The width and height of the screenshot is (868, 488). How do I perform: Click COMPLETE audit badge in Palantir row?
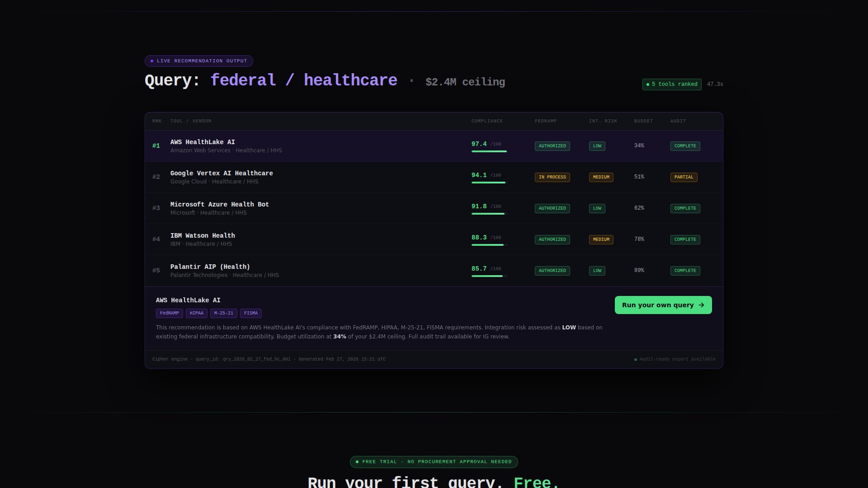coord(685,271)
